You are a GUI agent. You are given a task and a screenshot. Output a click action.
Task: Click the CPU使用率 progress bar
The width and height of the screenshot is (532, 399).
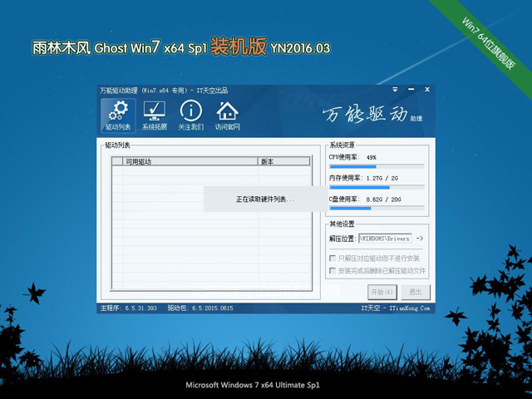[377, 166]
